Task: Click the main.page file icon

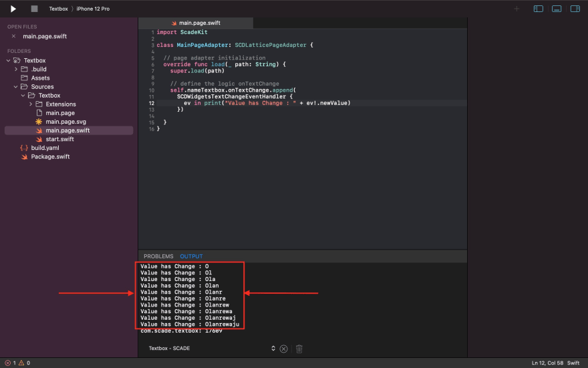Action: click(39, 112)
